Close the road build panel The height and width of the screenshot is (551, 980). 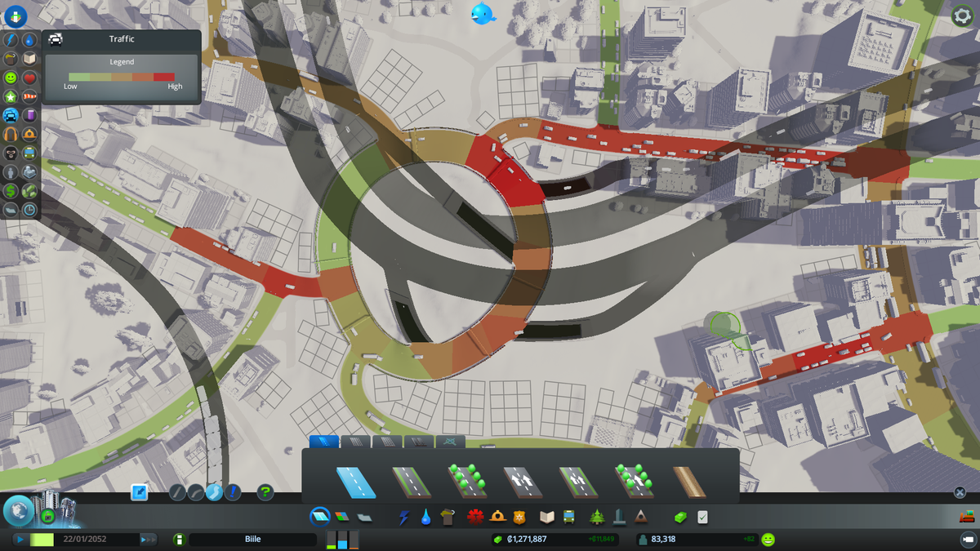click(960, 492)
